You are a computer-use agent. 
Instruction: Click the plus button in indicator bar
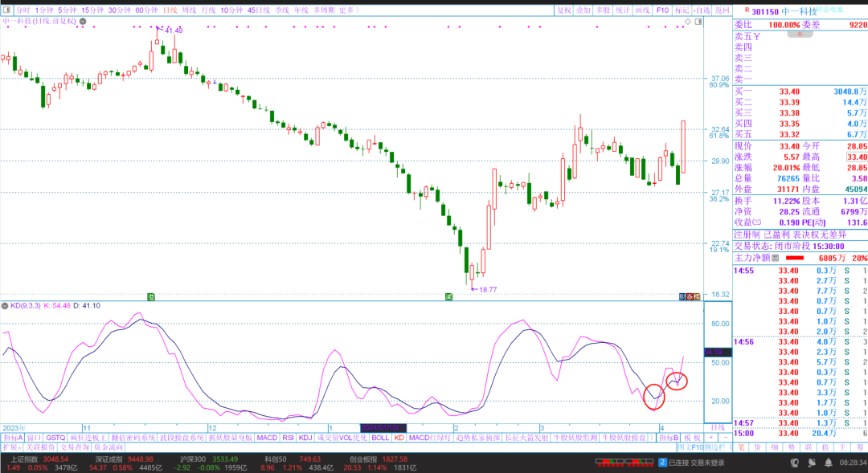[710, 438]
